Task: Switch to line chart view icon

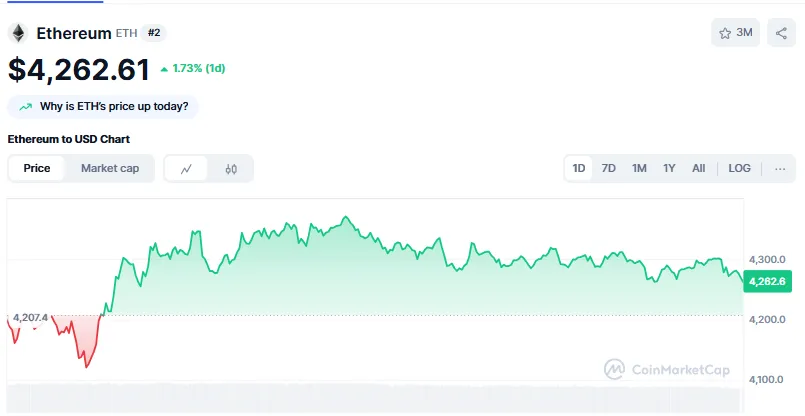Action: tap(186, 169)
